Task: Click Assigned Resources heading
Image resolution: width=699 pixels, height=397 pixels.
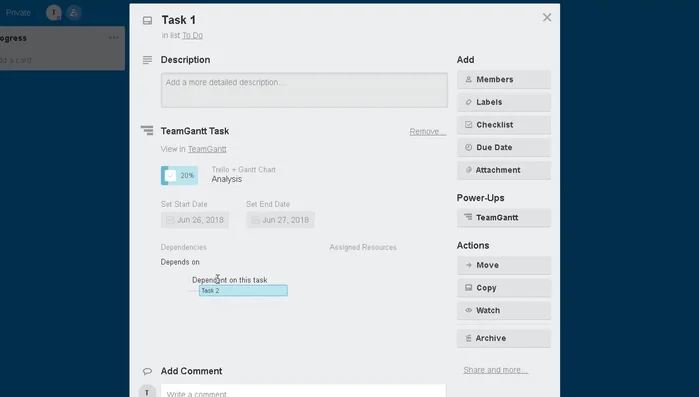Action: coord(363,247)
